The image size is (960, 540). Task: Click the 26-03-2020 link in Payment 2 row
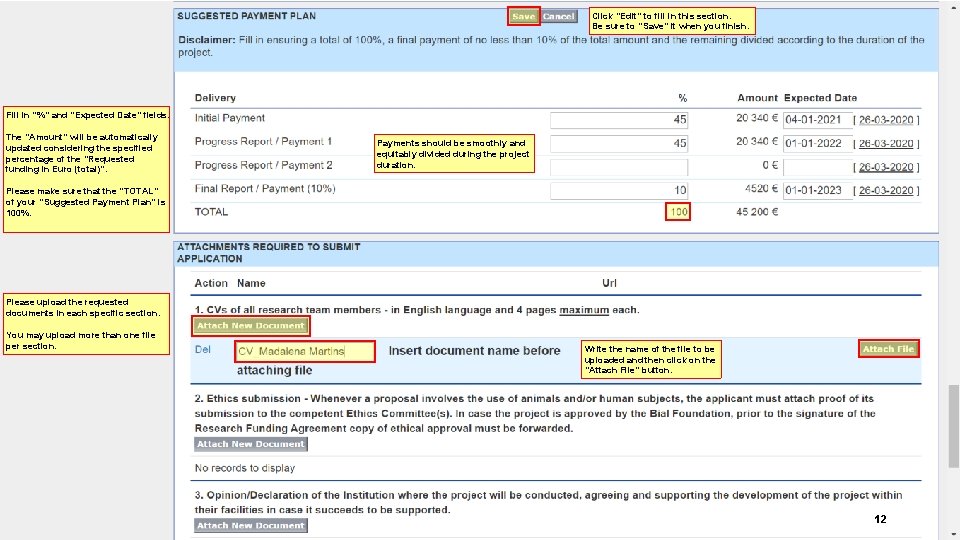point(886,167)
